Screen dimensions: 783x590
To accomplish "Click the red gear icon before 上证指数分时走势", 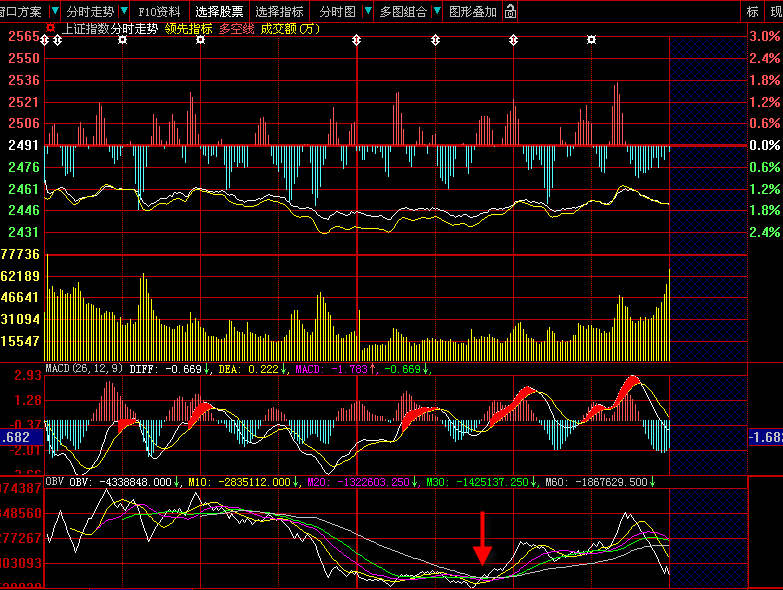I will pyautogui.click(x=50, y=28).
